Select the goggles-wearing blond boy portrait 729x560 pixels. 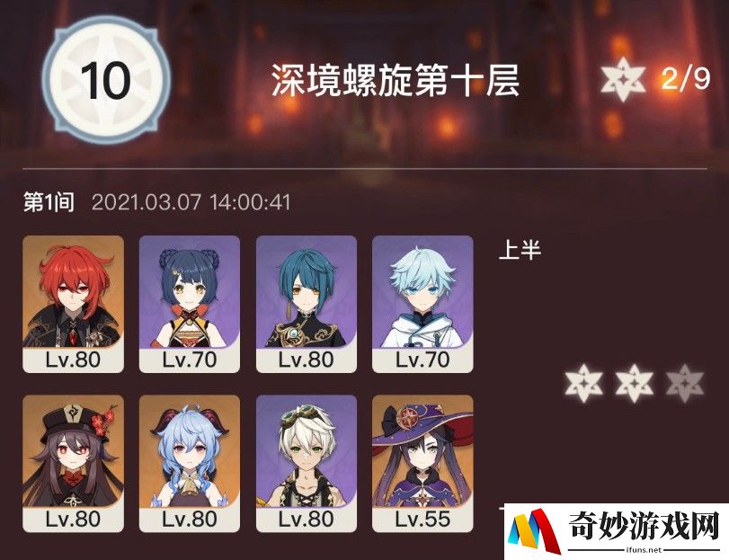(x=307, y=463)
